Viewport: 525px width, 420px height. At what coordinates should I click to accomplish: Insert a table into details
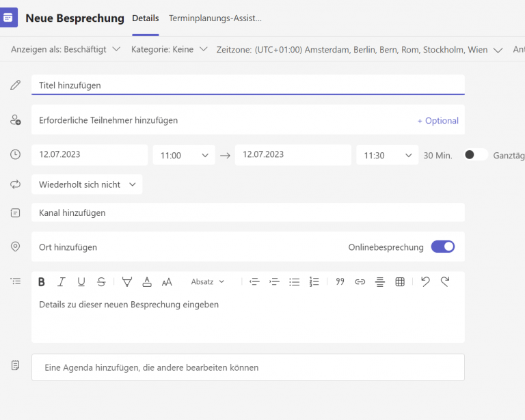(400, 281)
